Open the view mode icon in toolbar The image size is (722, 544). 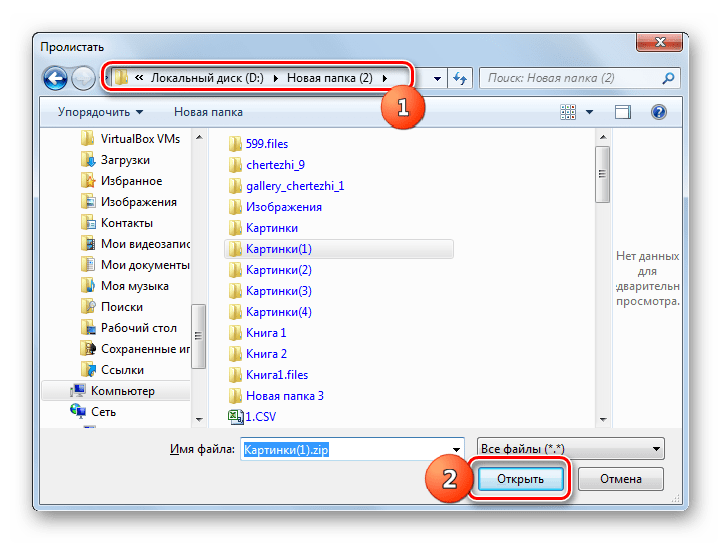click(x=568, y=112)
